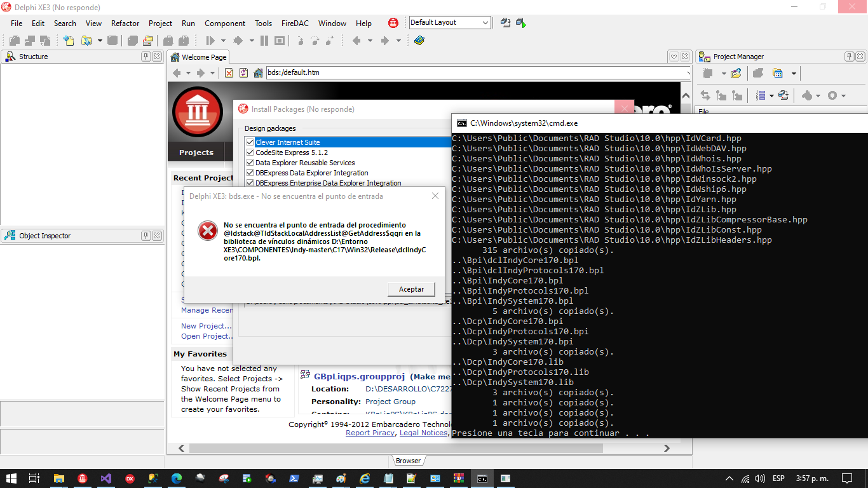Screen dimensions: 868x488
Task: Pin the Structure panel with pushpin icon
Action: pyautogui.click(x=146, y=57)
